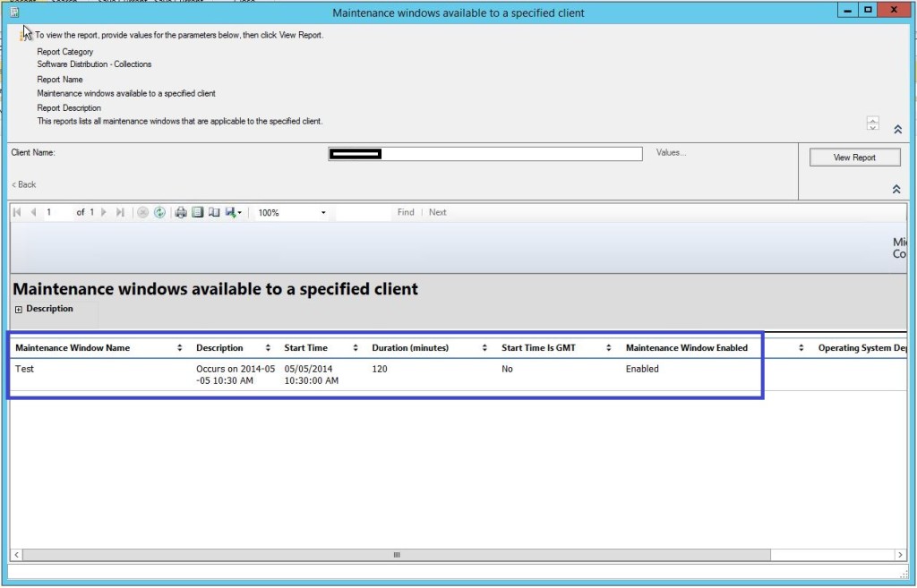This screenshot has width=917, height=588.
Task: Click the Stop rendering icon
Action: (142, 213)
